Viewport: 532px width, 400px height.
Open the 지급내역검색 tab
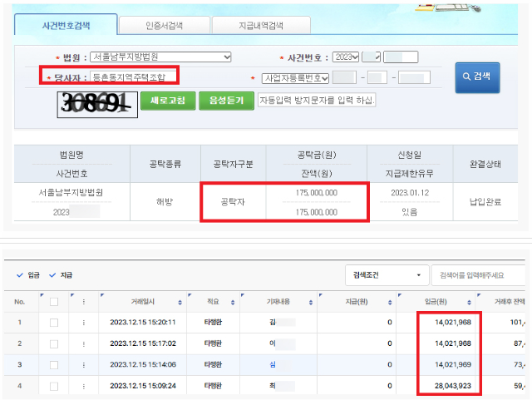tap(260, 26)
